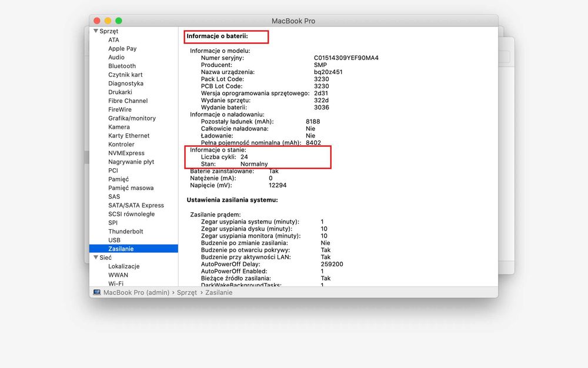Click Wydanie baterii value 3036
This screenshot has width=588, height=368.
tap(322, 107)
